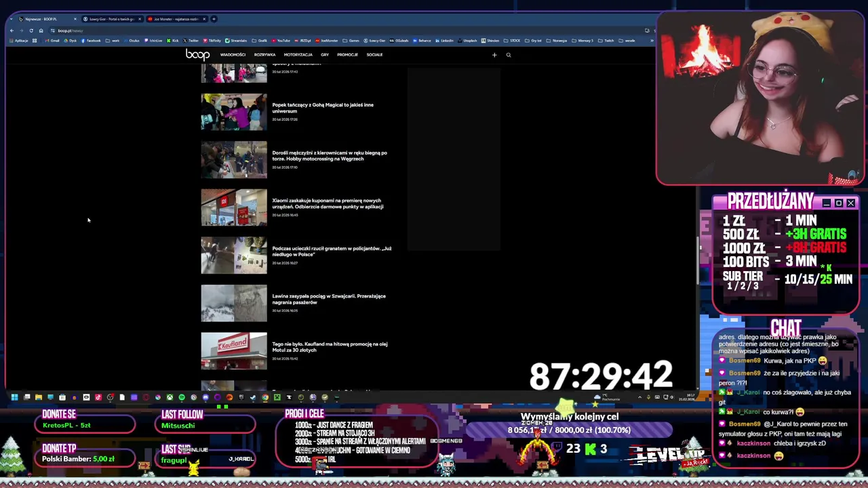The height and width of the screenshot is (488, 868).
Task: Open the Aplikacje apps shortcut
Action: pyautogui.click(x=18, y=41)
